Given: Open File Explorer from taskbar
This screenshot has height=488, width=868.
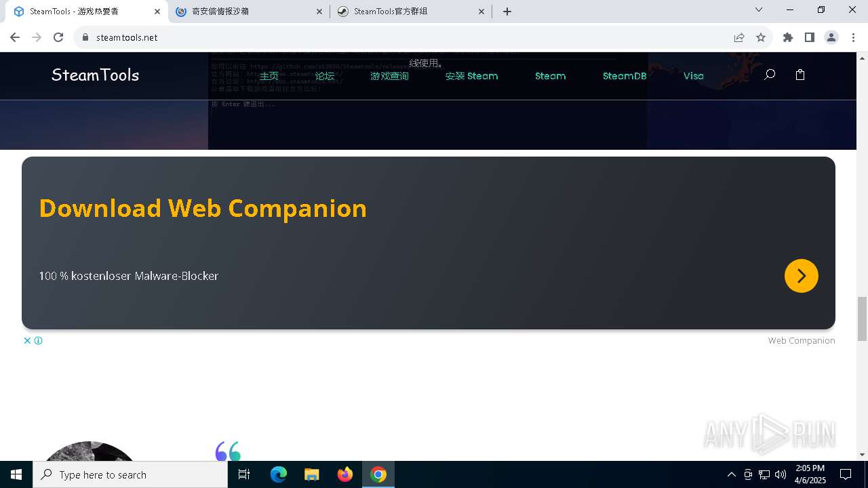Looking at the screenshot, I should [x=311, y=474].
